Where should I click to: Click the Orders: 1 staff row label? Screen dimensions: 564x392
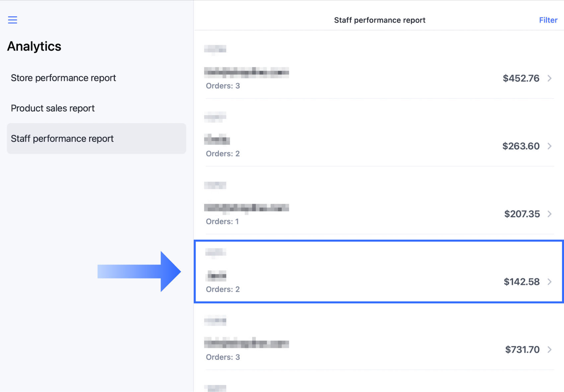222,221
